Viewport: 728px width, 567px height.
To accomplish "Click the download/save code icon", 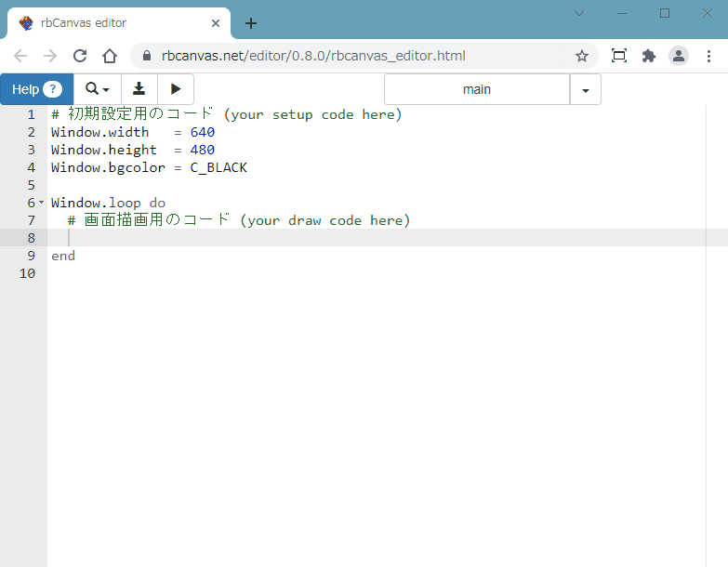I will 139,89.
